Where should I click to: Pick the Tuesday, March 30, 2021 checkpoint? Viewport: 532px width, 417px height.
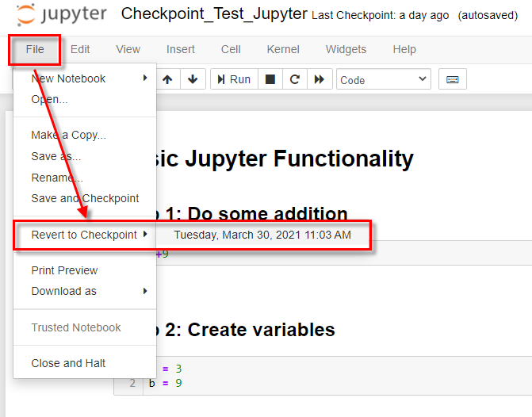coord(262,235)
